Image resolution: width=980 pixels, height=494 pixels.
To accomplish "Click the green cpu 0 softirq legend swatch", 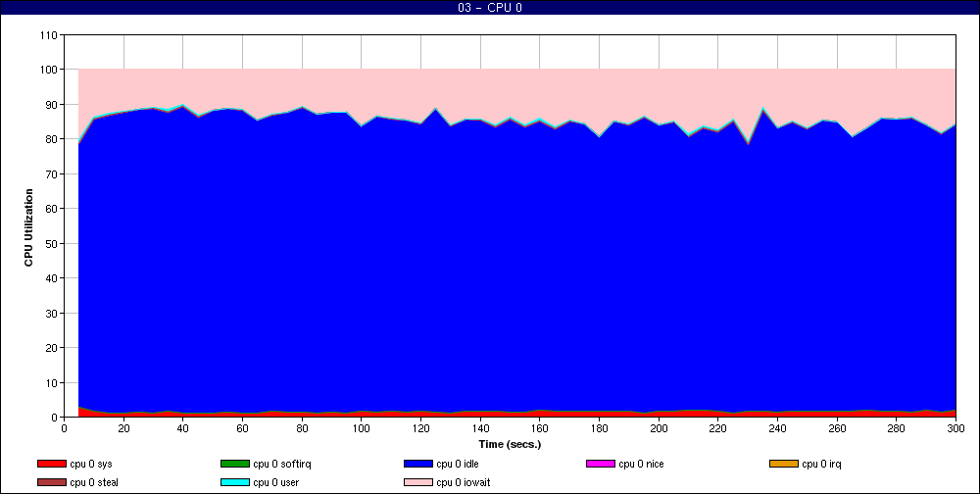I will [x=235, y=464].
